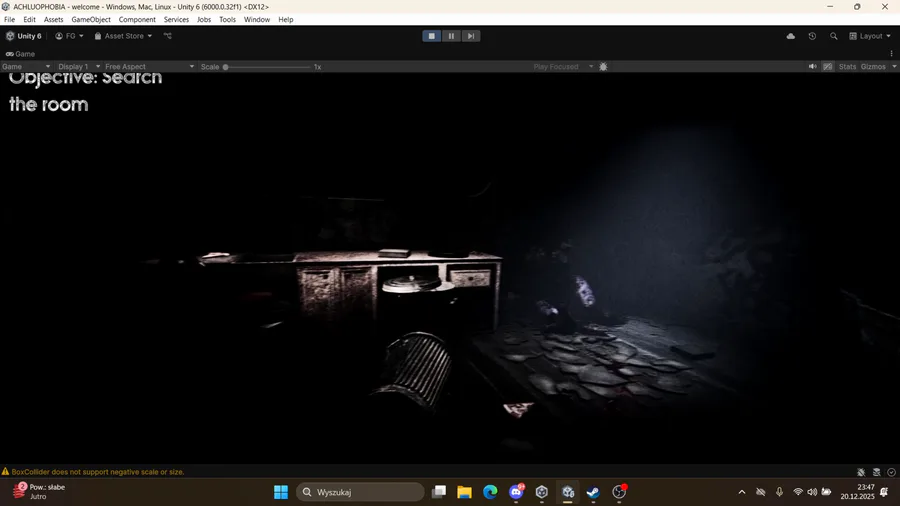Image resolution: width=900 pixels, height=506 pixels.
Task: Expand the Gizmos dropdown arrow
Action: pos(894,67)
